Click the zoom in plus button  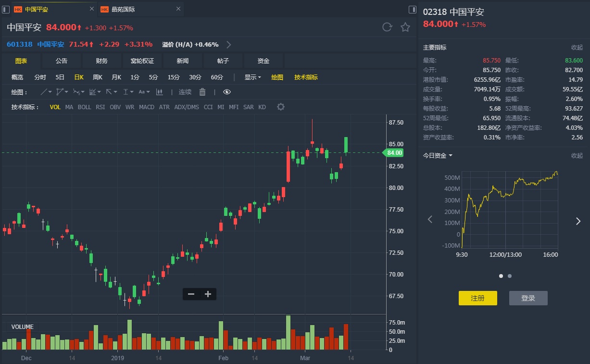(x=208, y=294)
